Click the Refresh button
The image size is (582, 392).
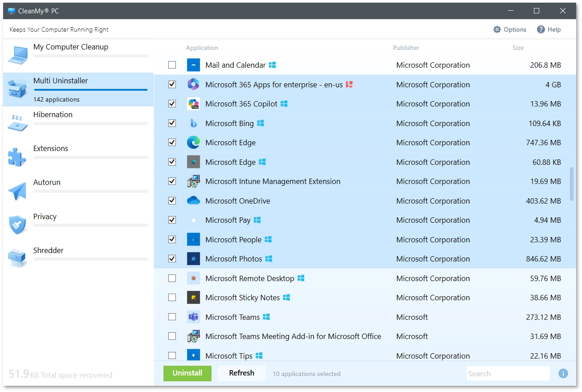241,373
